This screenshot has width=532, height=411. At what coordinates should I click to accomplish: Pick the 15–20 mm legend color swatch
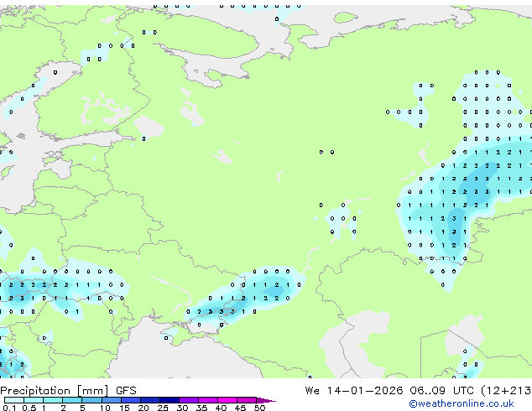[x=131, y=400]
